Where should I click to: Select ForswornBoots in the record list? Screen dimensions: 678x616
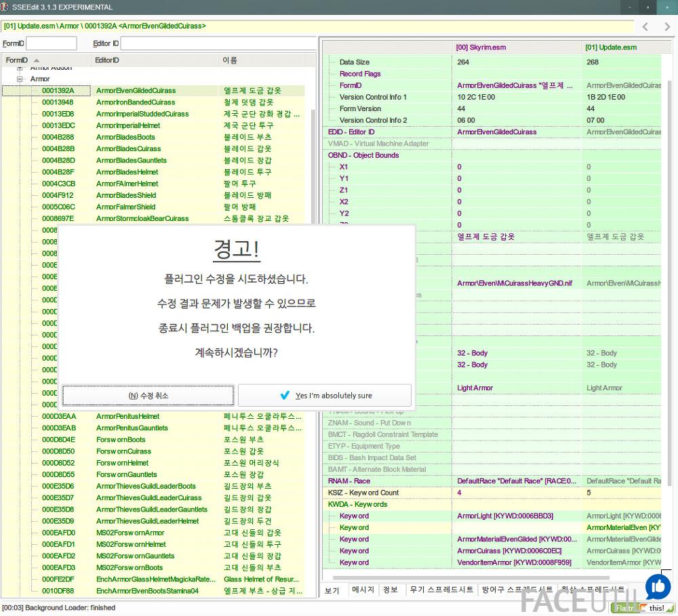coord(121,440)
